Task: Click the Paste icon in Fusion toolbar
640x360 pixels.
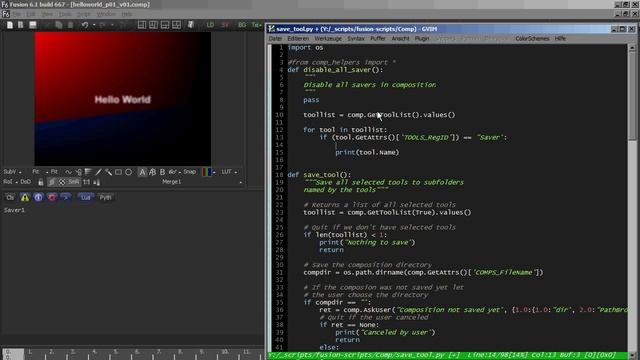Action: click(70, 25)
